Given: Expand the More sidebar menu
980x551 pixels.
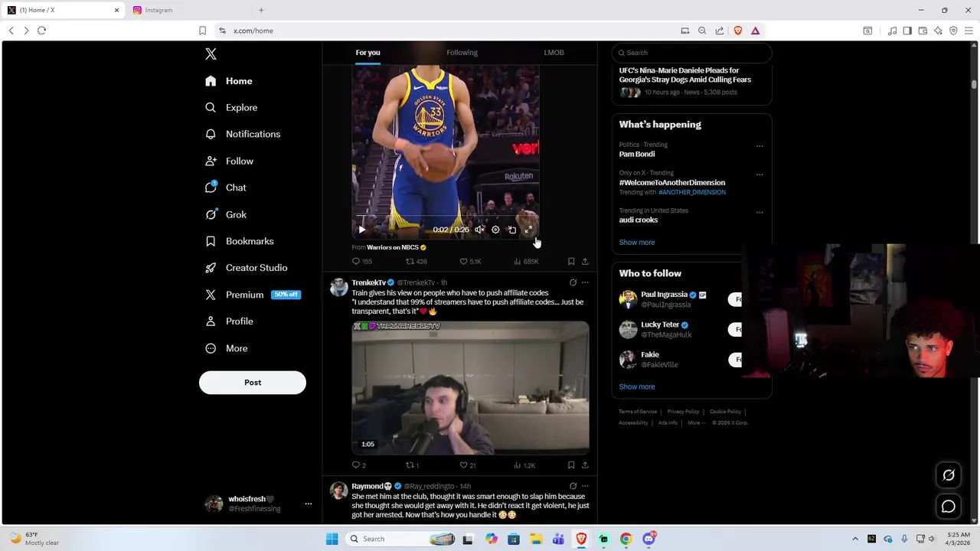Looking at the screenshot, I should coord(226,348).
